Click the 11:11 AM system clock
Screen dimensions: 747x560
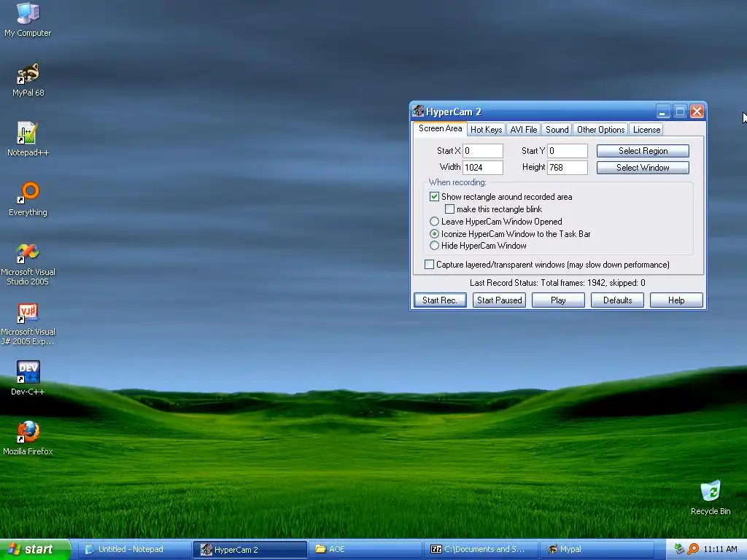click(x=720, y=549)
